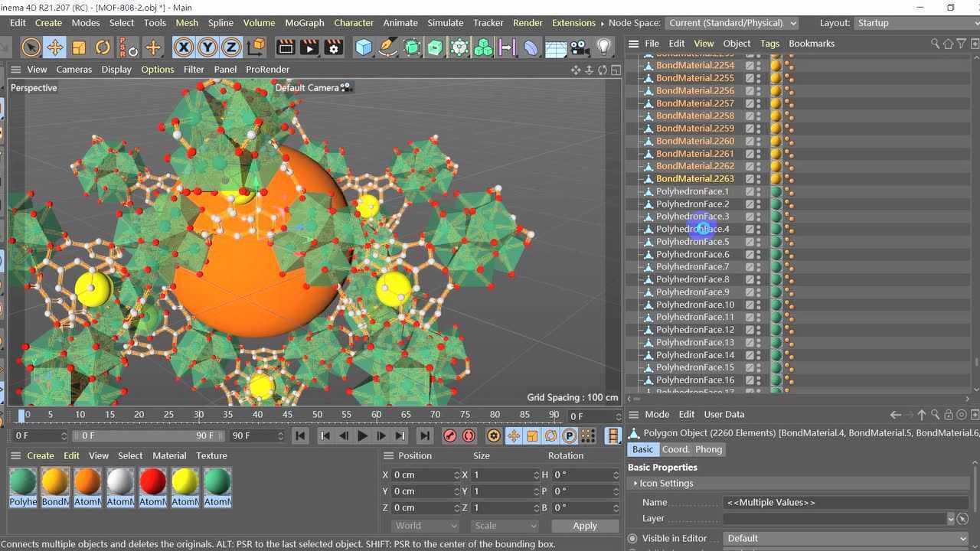Play the animation forward

coord(363,435)
